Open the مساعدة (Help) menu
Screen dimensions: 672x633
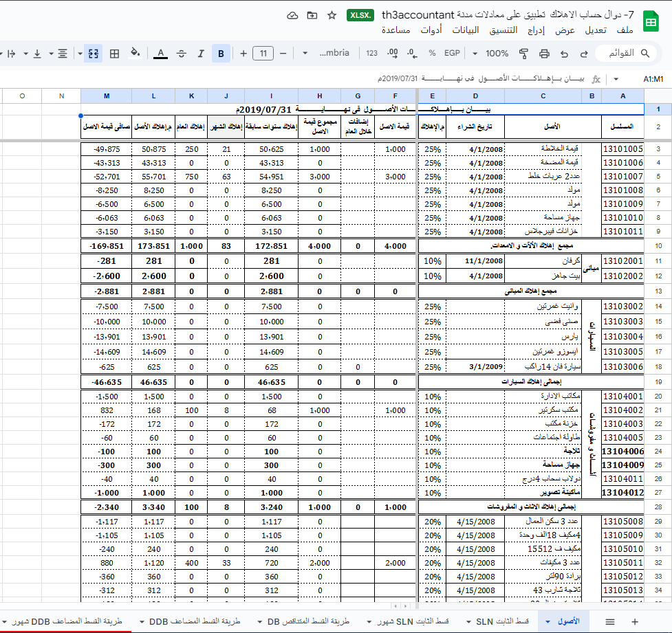coord(395,30)
